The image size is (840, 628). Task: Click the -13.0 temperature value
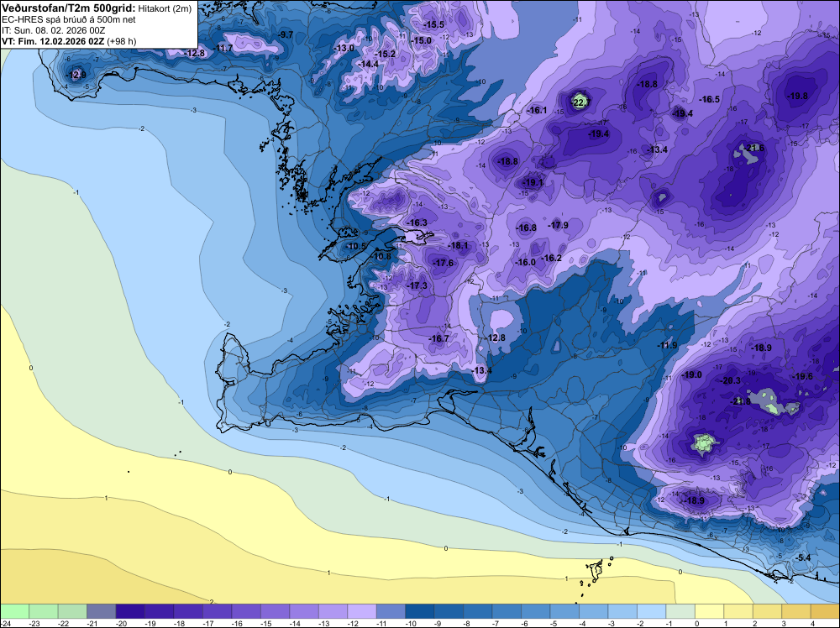[x=344, y=48]
